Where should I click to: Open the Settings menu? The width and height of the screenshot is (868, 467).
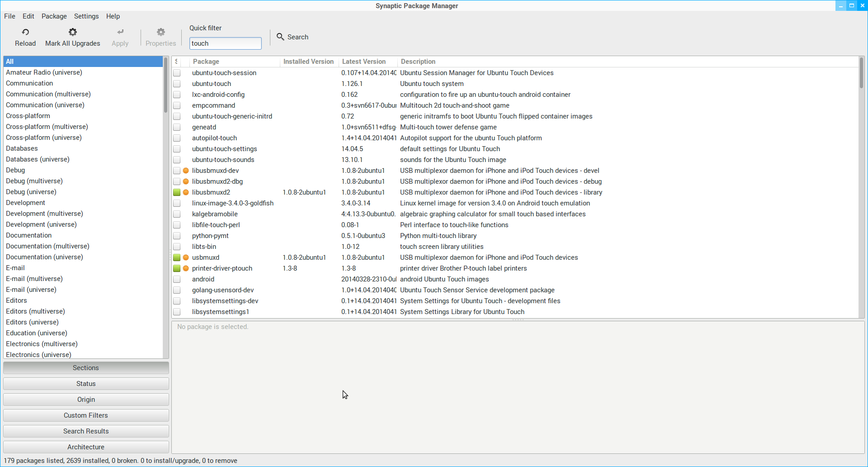coord(86,16)
